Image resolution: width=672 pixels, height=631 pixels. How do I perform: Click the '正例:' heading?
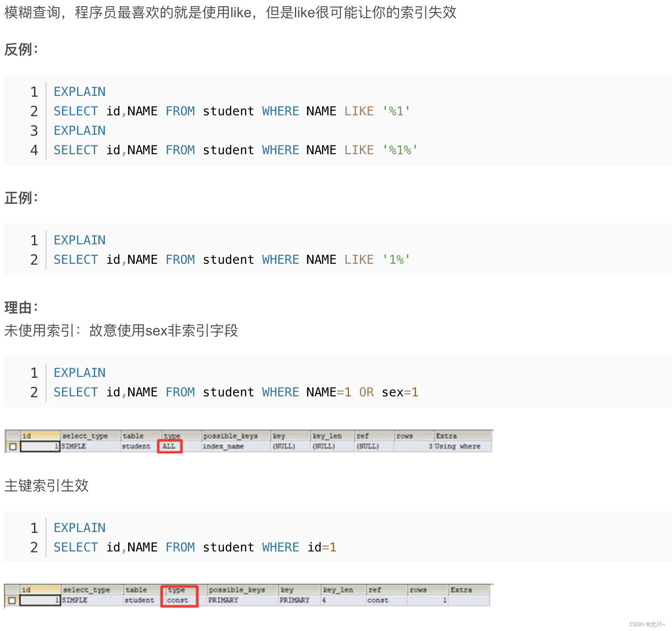21,198
